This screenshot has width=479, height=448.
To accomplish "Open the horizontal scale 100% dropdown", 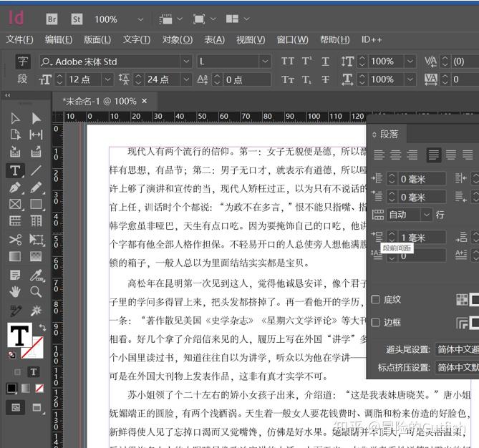I will click(x=410, y=79).
